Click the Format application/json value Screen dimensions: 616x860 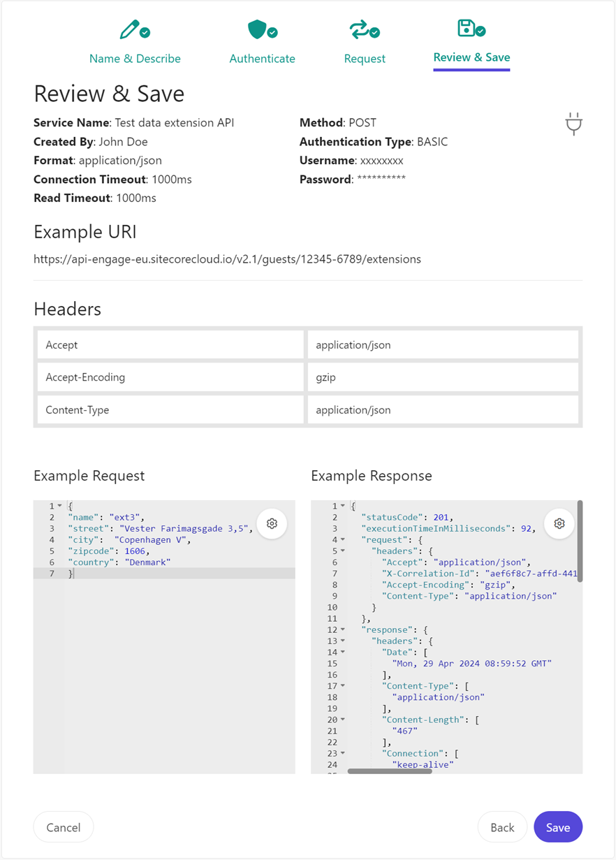[x=120, y=161]
